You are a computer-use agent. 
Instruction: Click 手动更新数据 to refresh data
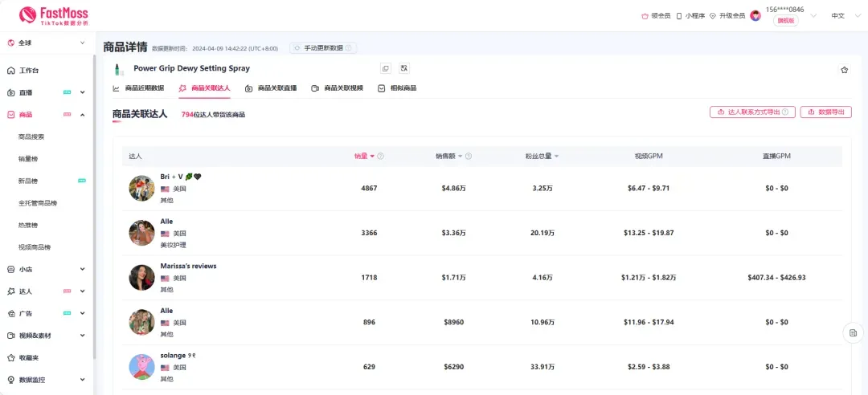(323, 48)
